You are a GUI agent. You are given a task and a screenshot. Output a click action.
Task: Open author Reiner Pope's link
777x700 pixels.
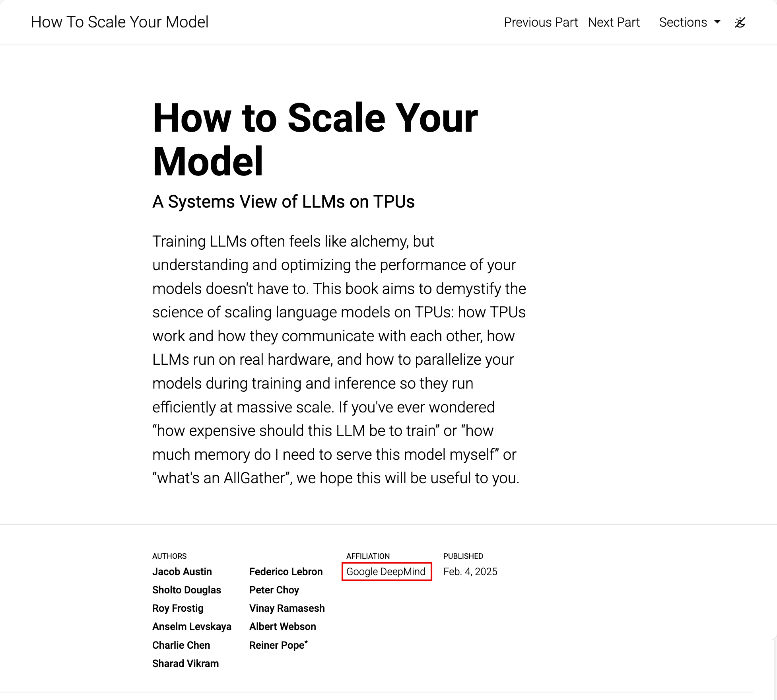(x=277, y=645)
